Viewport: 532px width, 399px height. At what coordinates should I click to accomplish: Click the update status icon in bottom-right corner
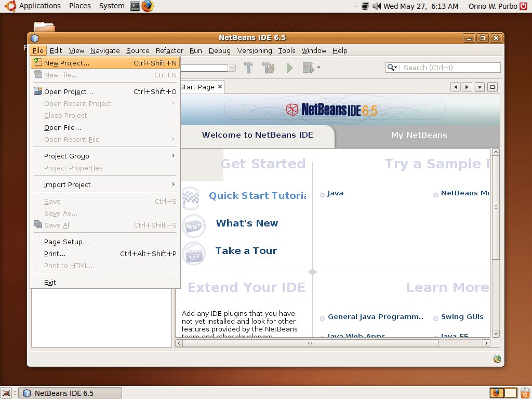coord(497,358)
